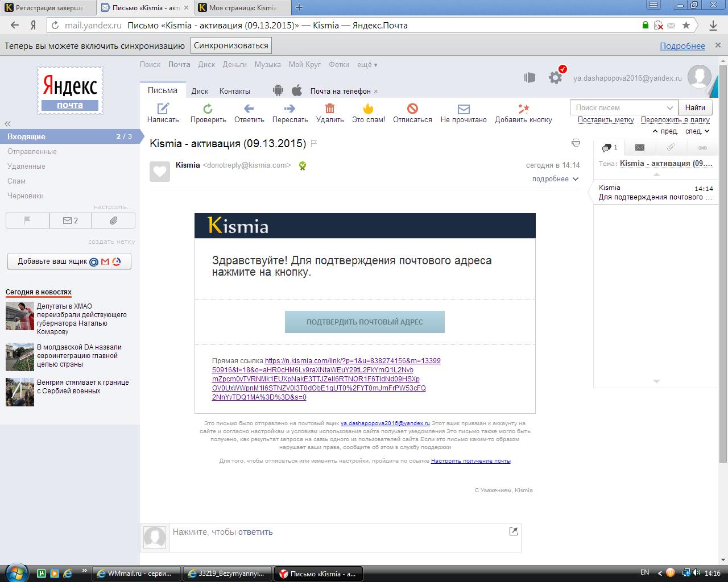Switch to the Диск tab

pos(200,91)
